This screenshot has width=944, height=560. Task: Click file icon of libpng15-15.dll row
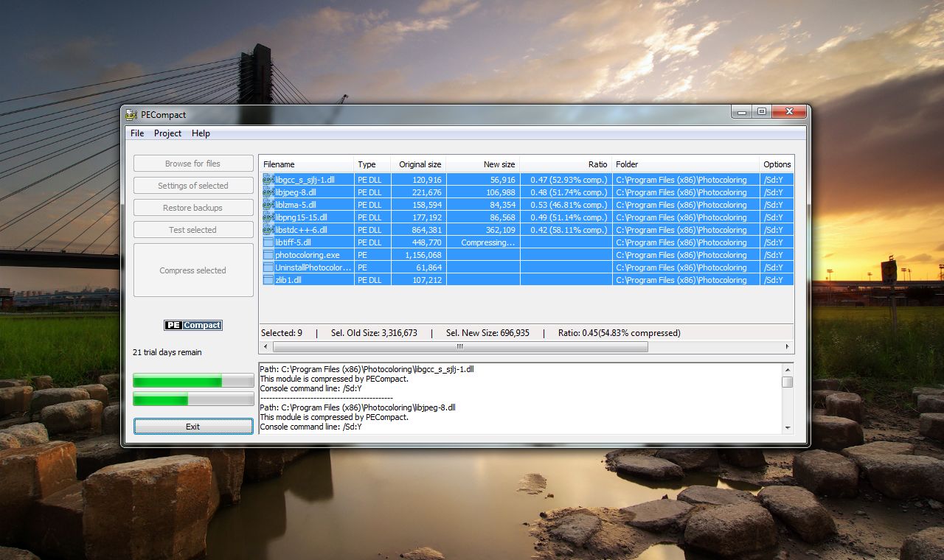268,217
